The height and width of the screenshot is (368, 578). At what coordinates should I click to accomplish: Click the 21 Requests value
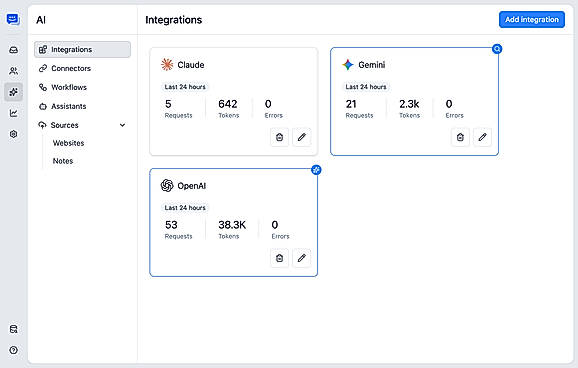351,104
